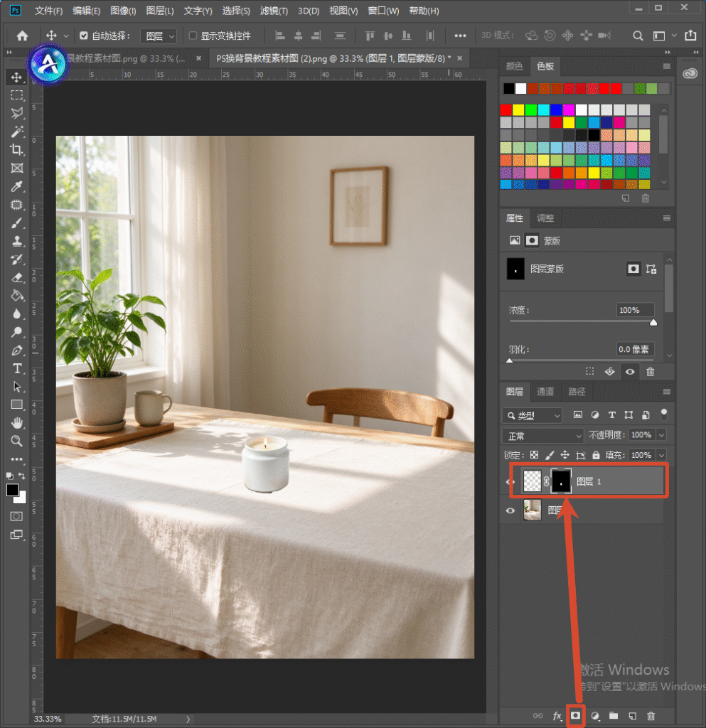This screenshot has width=706, height=728.
Task: Adjust the 浓度 density slider handle
Action: [653, 323]
